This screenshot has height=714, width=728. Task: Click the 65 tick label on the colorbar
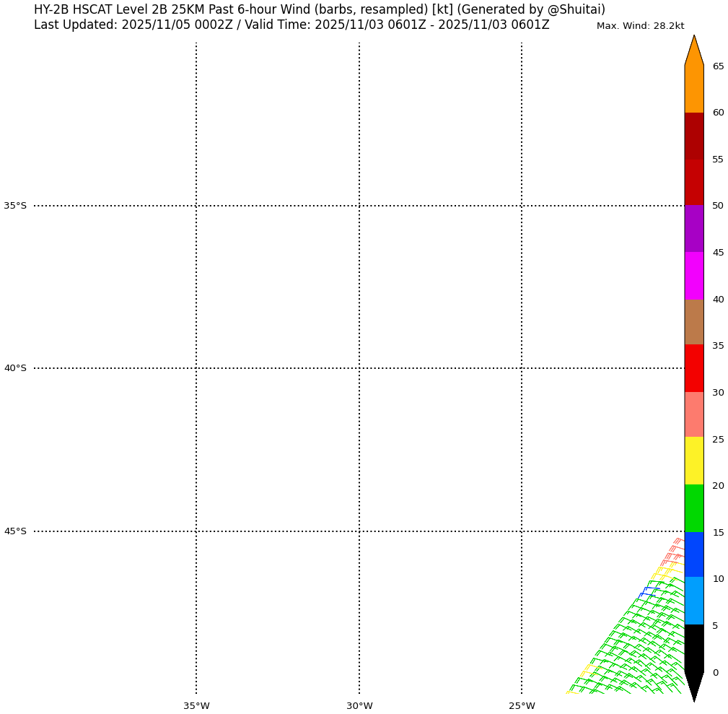coord(718,66)
